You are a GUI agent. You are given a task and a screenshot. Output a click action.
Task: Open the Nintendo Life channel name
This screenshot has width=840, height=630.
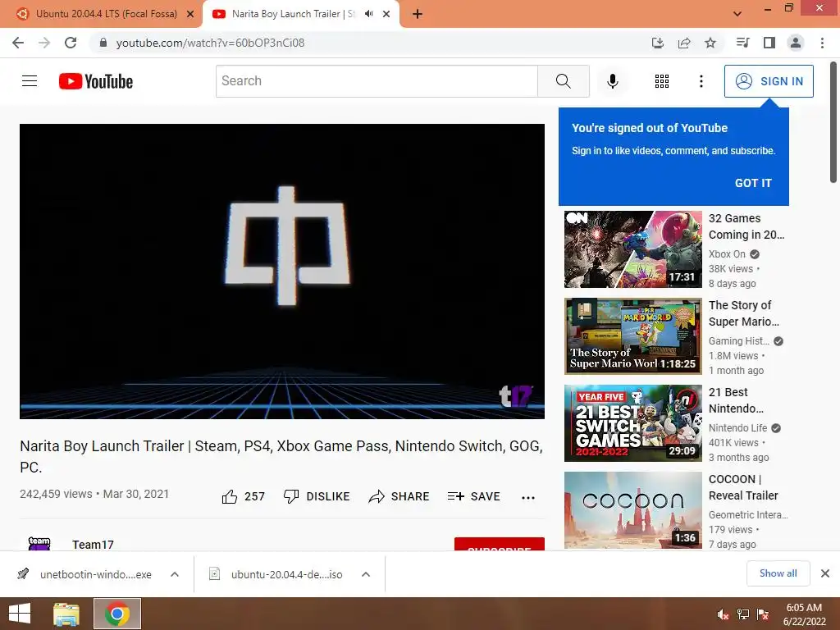click(737, 427)
